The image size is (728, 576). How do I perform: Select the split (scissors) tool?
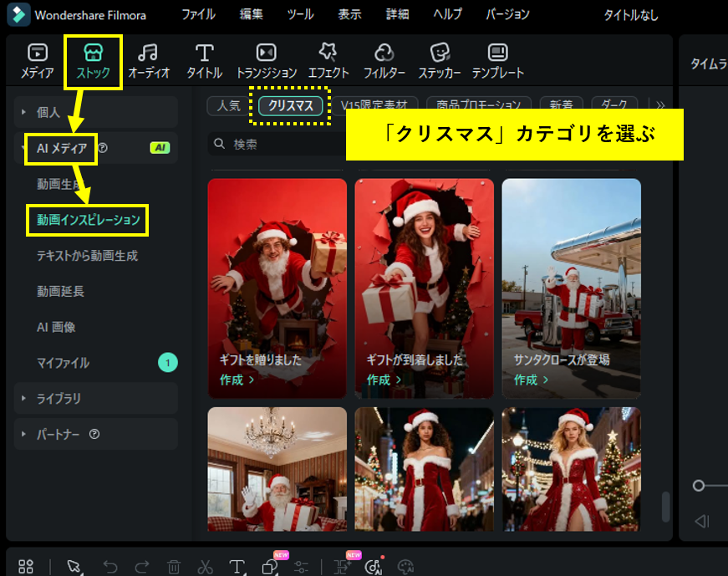(205, 565)
